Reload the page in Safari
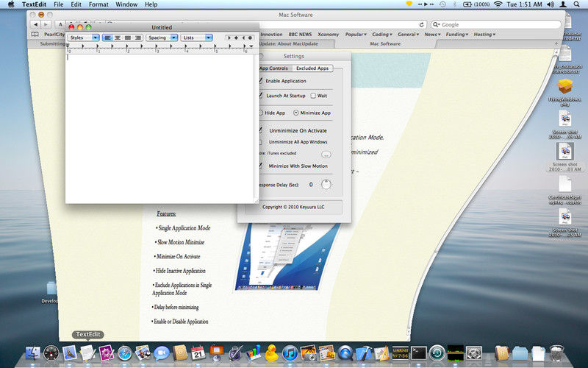 pyautogui.click(x=421, y=25)
